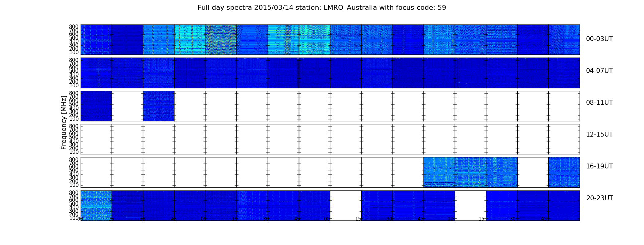This screenshot has width=644, height=245.
Task: Open the first spectrum panel in 00-03UT row
Action: (x=96, y=40)
